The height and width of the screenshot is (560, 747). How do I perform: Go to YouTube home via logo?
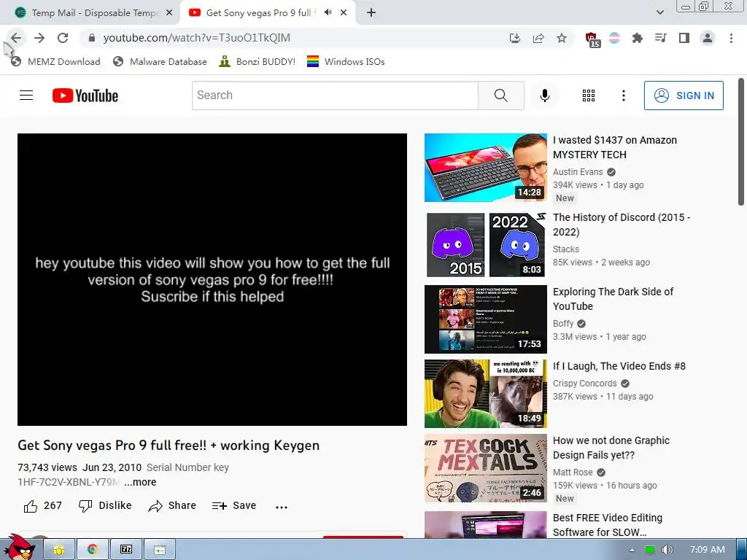point(85,96)
